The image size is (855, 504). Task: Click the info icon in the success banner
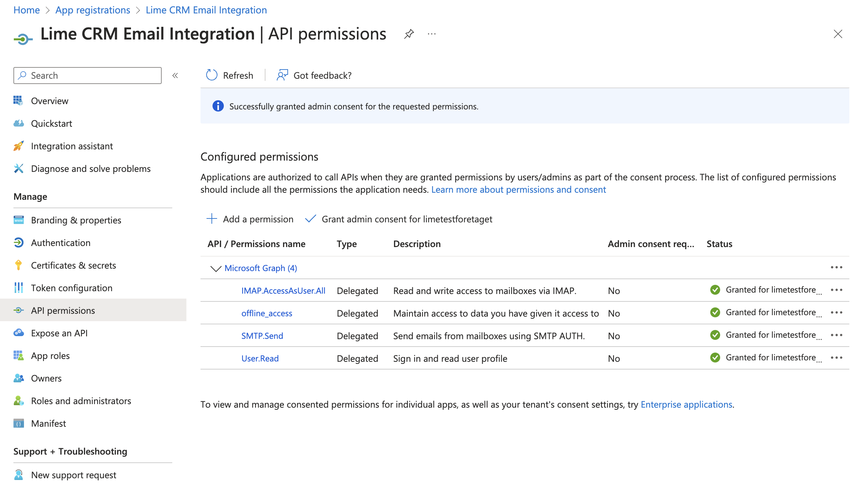click(x=218, y=106)
